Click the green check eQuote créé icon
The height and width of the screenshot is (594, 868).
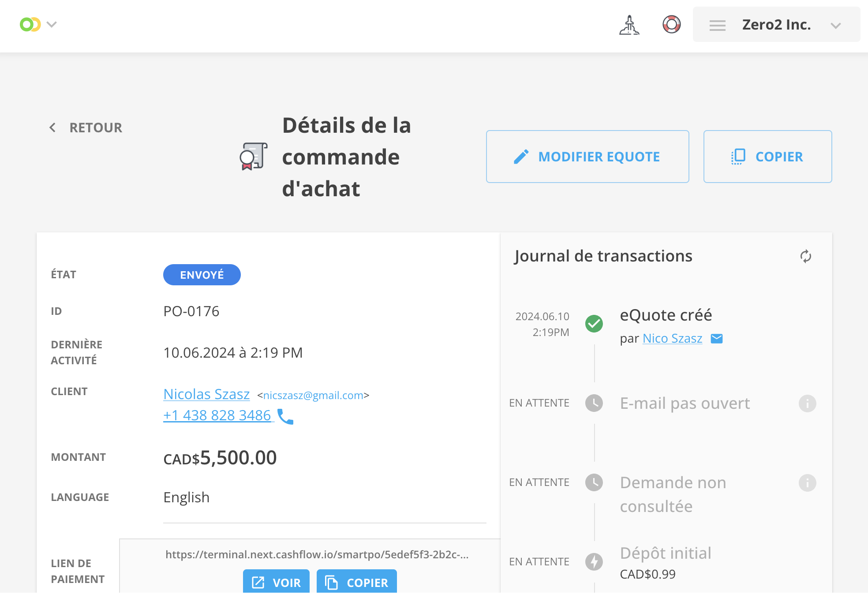[x=594, y=324]
